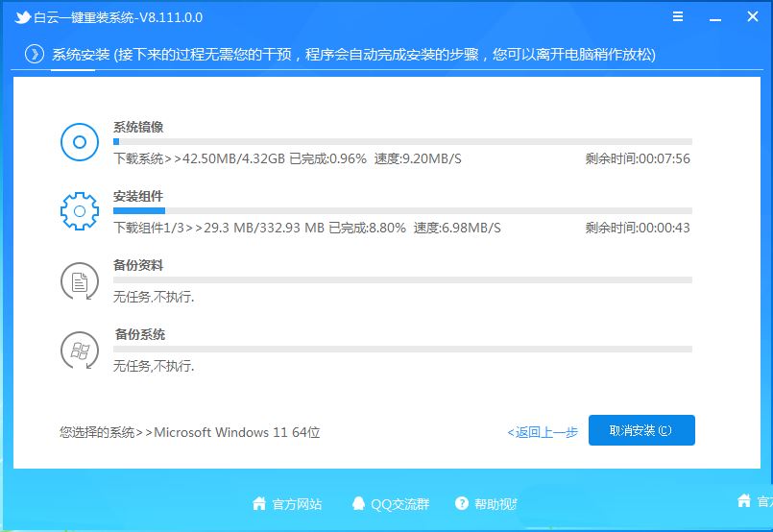
Task: Open the 官方网站 link
Action: click(297, 504)
